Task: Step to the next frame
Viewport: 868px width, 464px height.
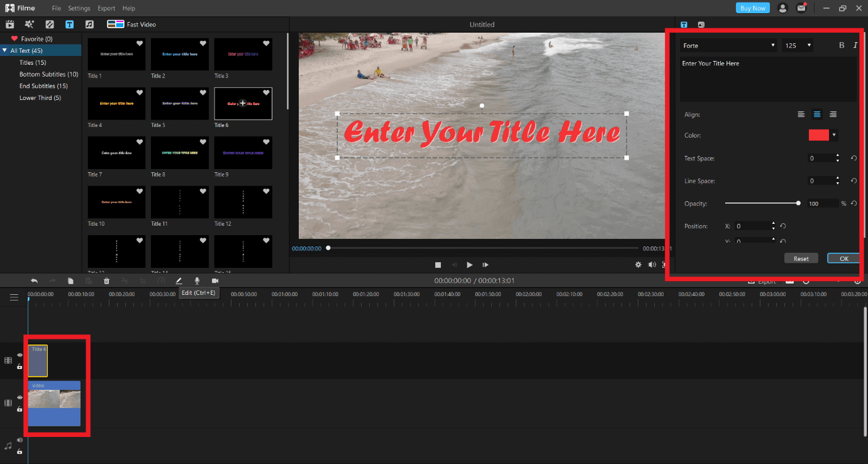Action: (x=486, y=265)
